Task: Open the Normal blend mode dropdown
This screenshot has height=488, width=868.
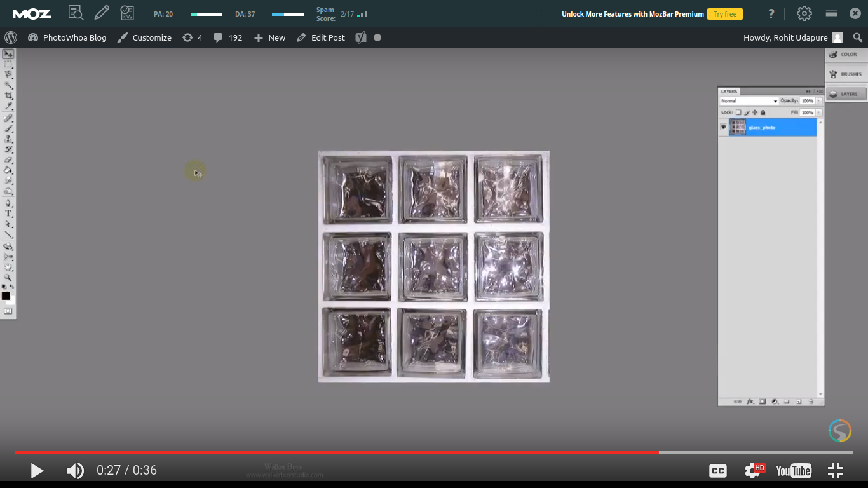Action: [749, 101]
